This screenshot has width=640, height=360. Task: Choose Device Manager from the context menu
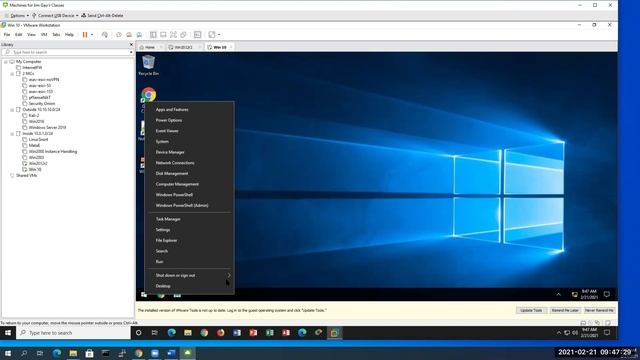[170, 152]
